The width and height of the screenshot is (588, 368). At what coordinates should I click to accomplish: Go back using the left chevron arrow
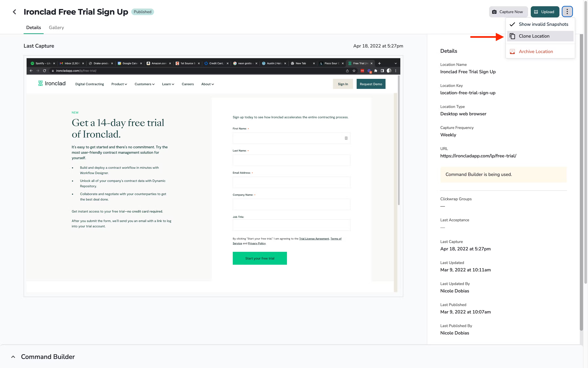pyautogui.click(x=14, y=12)
